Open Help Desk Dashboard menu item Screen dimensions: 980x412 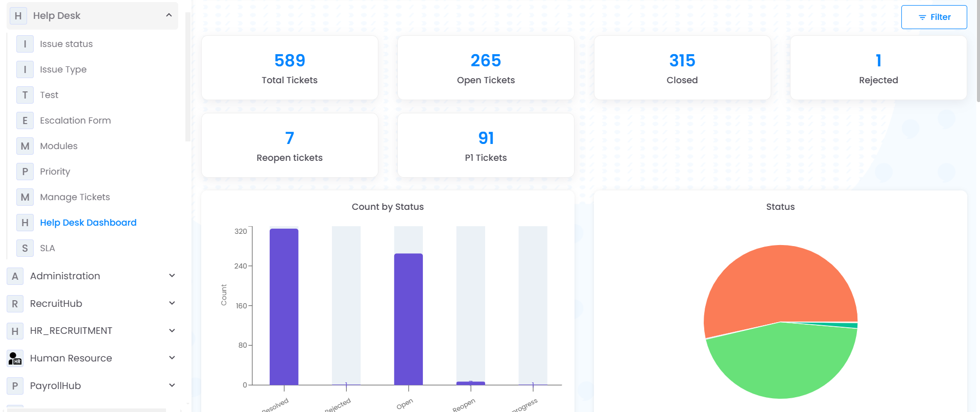pyautogui.click(x=88, y=223)
